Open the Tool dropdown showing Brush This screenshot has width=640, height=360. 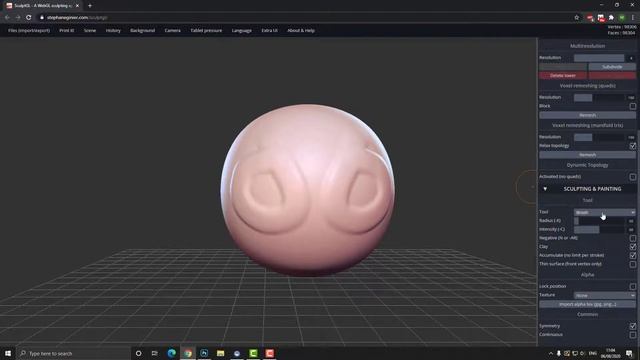(605, 212)
